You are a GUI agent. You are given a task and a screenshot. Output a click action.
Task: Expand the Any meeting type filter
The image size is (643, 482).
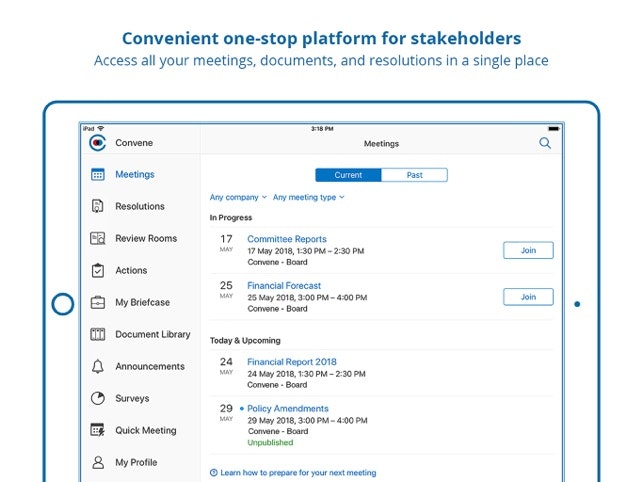coord(308,197)
